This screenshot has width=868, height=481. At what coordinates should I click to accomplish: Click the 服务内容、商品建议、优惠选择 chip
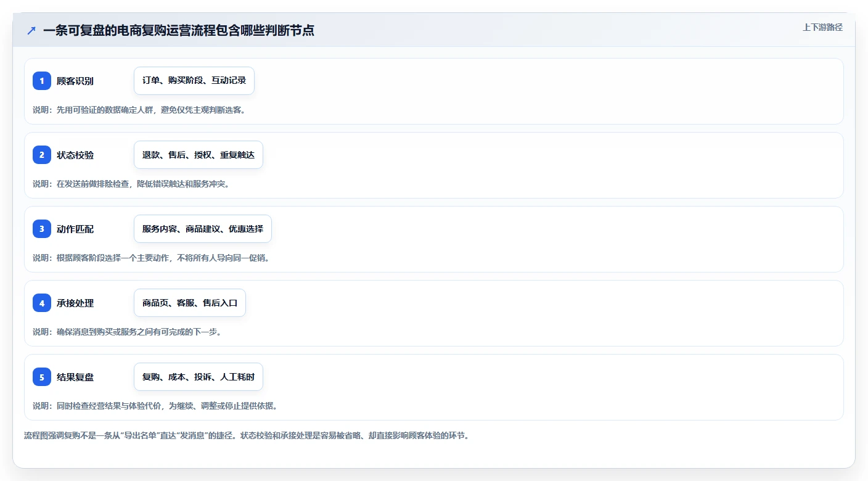coord(203,229)
